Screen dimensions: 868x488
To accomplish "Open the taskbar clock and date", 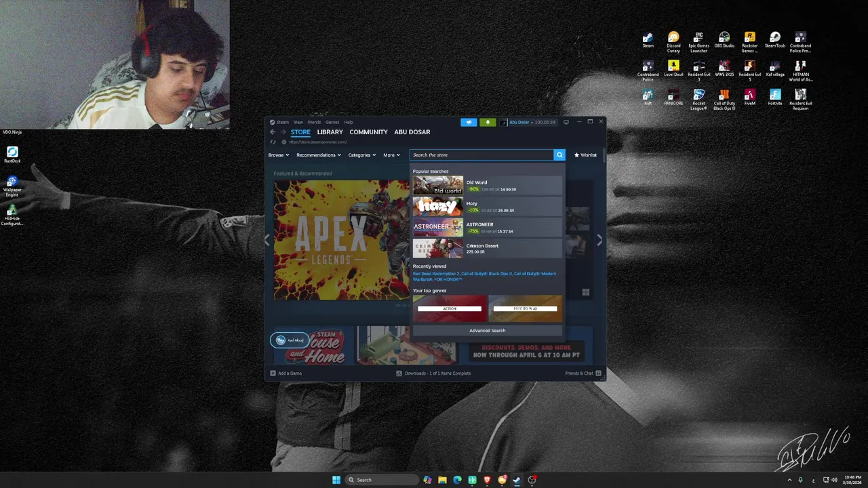I will click(x=853, y=480).
